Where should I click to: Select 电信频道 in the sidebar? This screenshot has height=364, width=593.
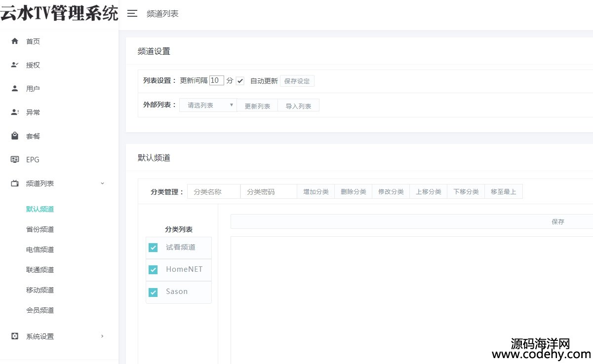[x=40, y=249]
